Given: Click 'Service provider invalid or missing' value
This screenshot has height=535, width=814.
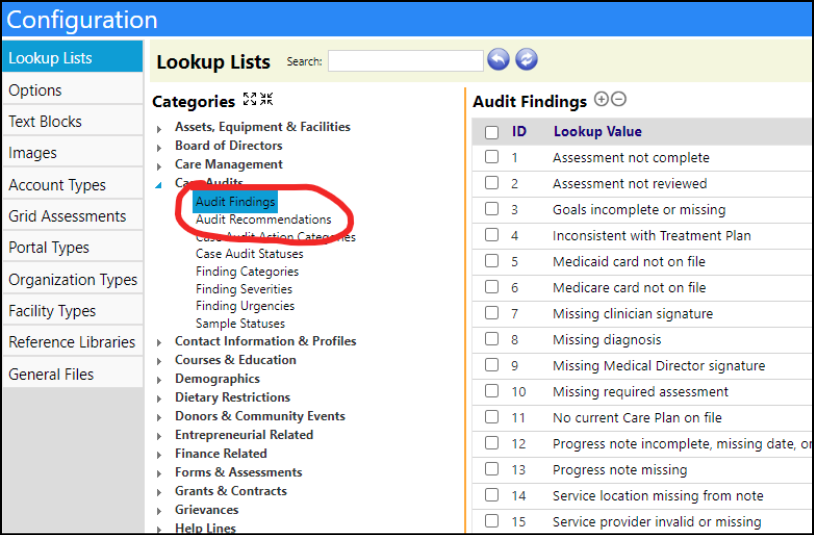Looking at the screenshot, I should click(657, 522).
